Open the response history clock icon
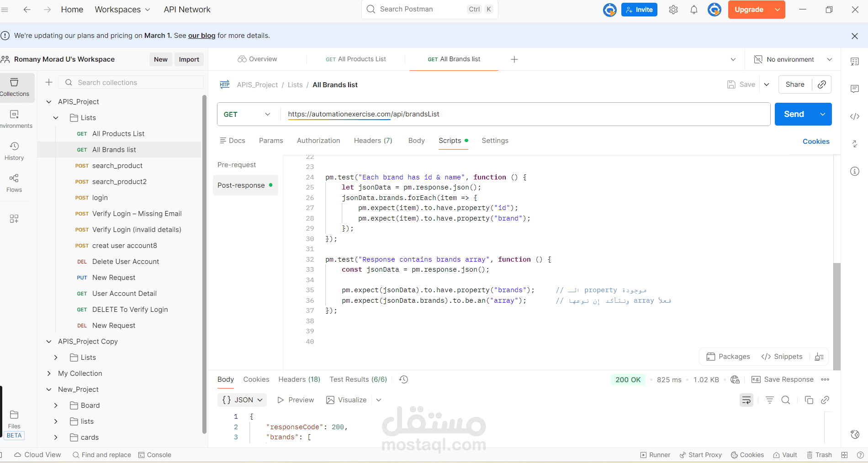Viewport: 868px width, 463px height. coord(403,379)
